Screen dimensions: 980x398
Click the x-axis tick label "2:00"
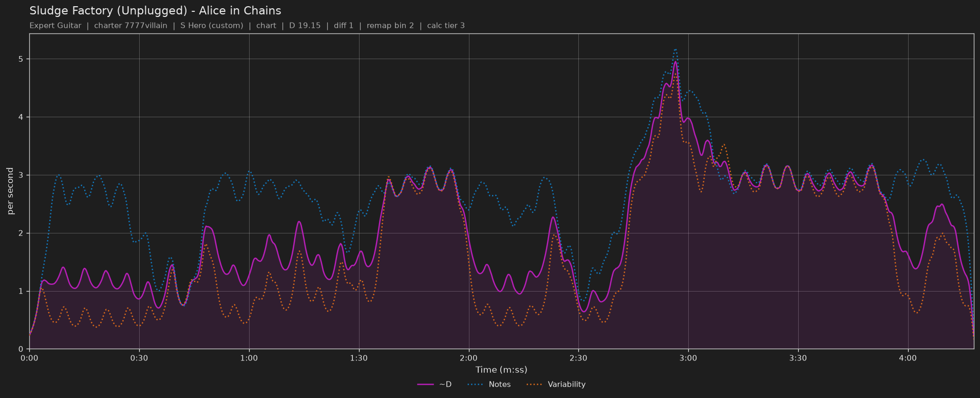tap(468, 358)
